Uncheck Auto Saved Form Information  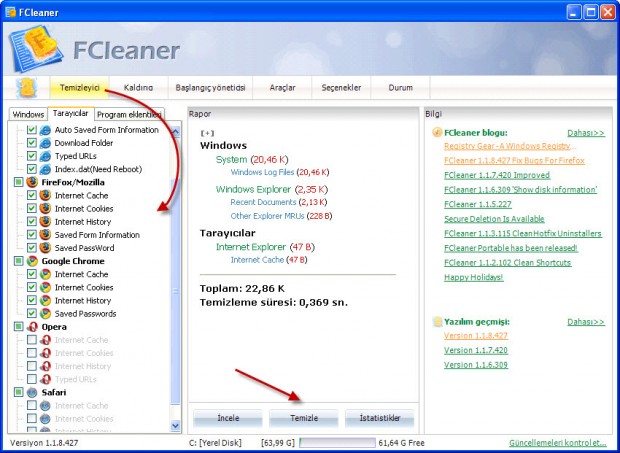[32, 130]
